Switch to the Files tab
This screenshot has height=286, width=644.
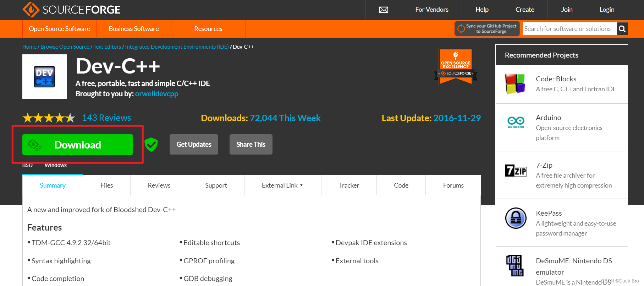(x=106, y=185)
